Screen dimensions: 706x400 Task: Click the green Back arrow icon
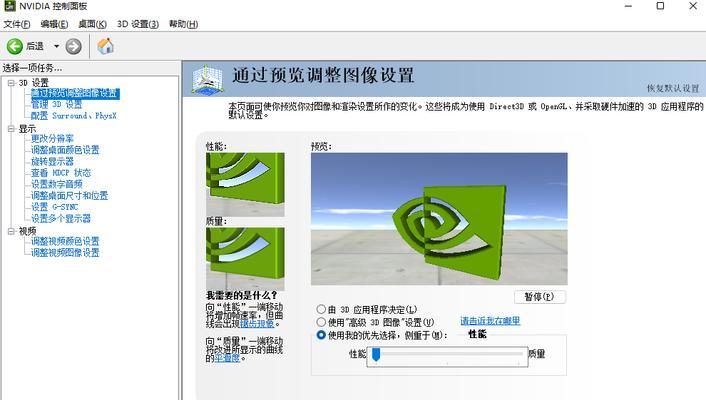click(14, 46)
